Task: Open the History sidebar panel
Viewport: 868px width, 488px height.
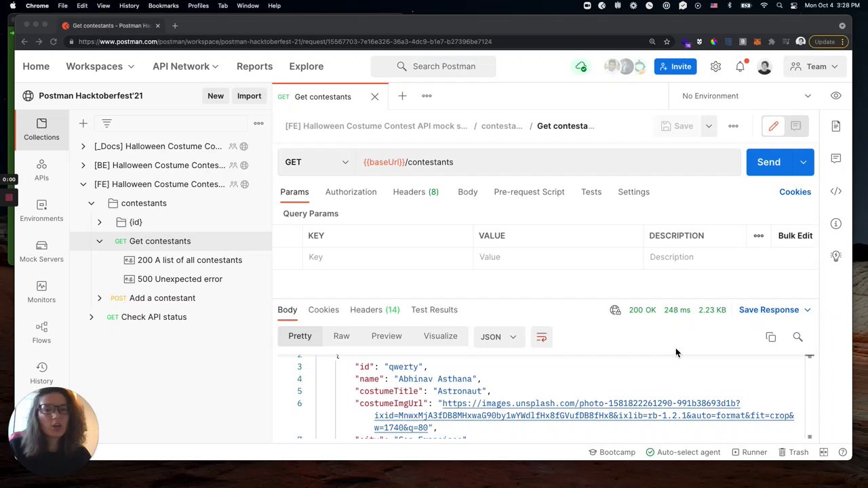Action: tap(41, 373)
